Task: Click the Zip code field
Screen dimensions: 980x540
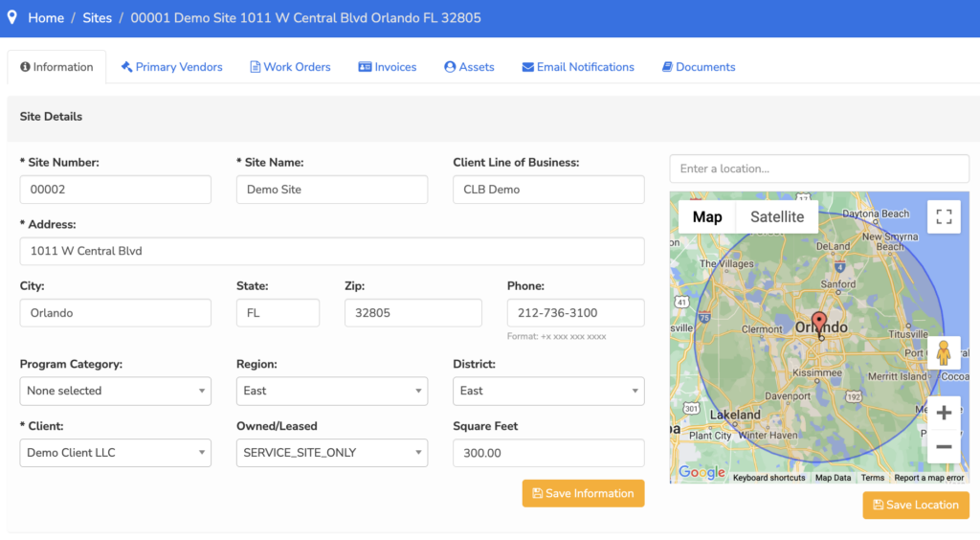Action: 413,312
